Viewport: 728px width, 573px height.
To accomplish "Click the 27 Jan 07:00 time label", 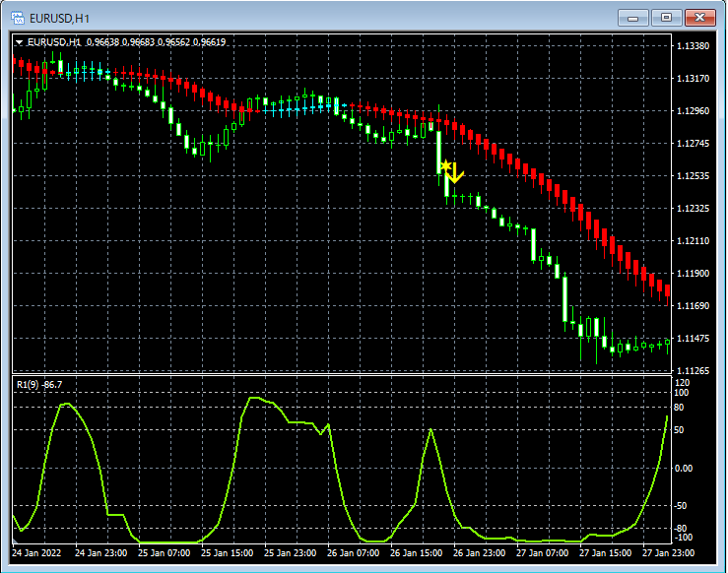I will tap(542, 553).
